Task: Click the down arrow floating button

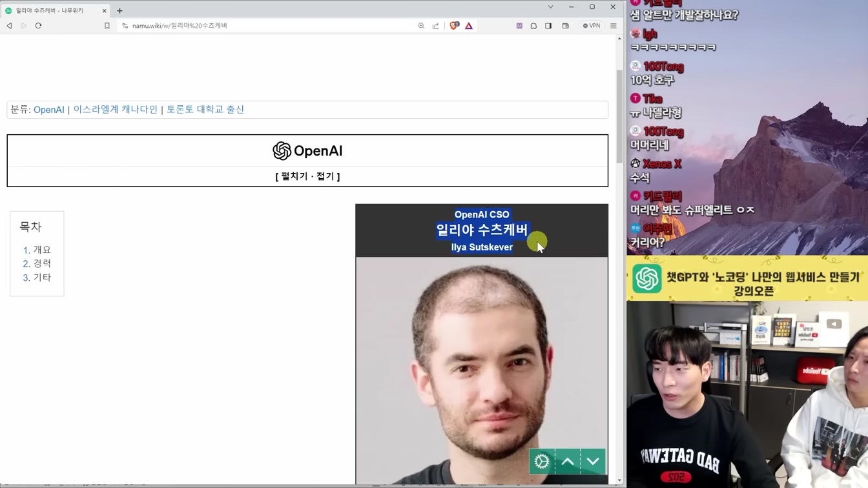Action: (x=593, y=462)
